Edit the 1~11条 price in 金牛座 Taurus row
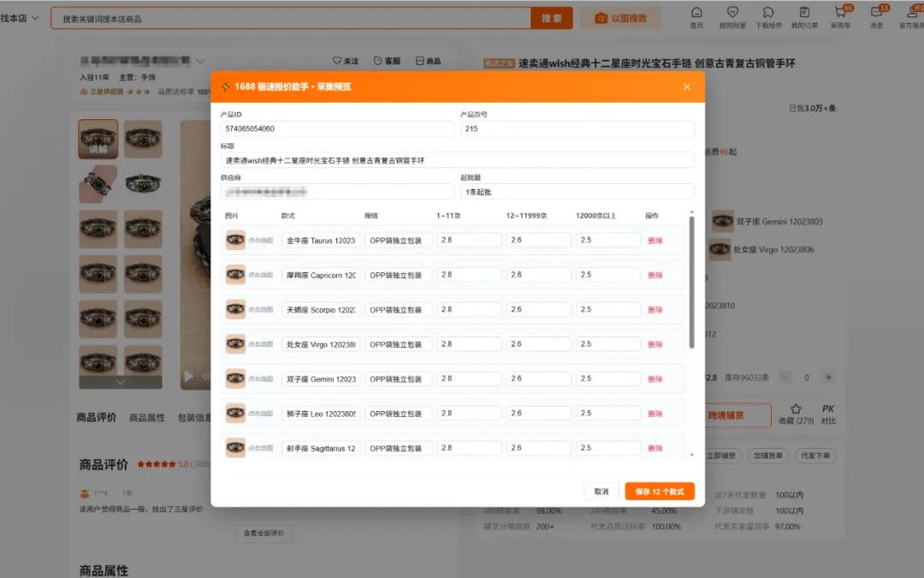 coord(469,240)
